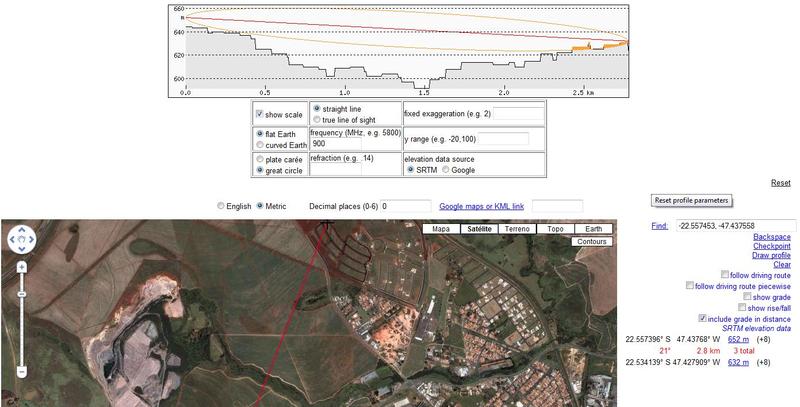Select the flat Earth radio button
This screenshot has width=800, height=407.
(x=260, y=134)
